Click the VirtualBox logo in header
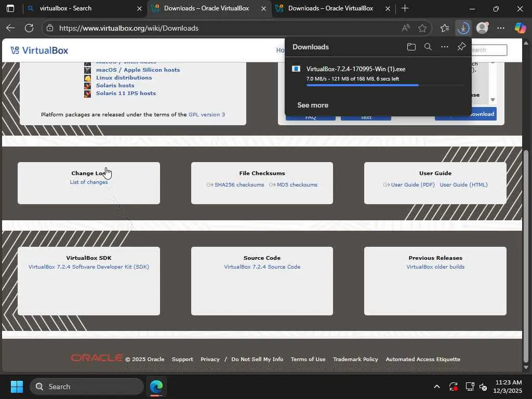Image resolution: width=532 pixels, height=399 pixels. click(x=39, y=50)
